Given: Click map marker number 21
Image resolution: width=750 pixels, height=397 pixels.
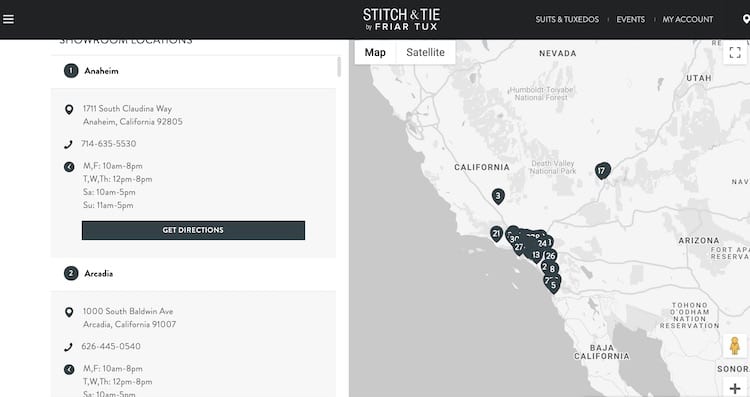Looking at the screenshot, I should (x=496, y=234).
